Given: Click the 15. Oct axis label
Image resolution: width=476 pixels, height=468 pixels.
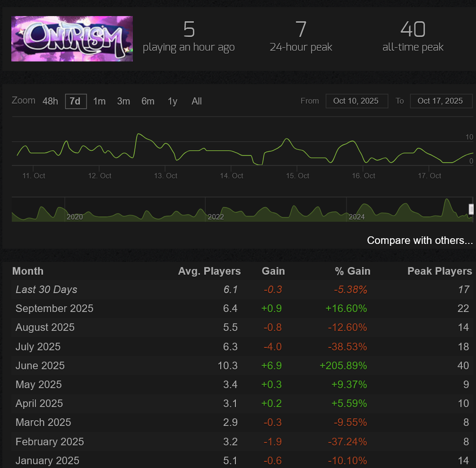Looking at the screenshot, I should click(297, 176).
